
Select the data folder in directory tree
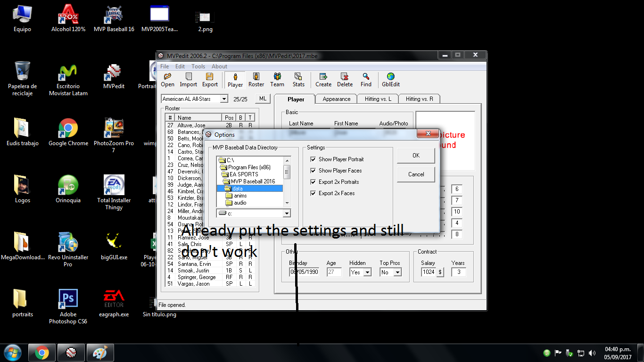(250, 189)
